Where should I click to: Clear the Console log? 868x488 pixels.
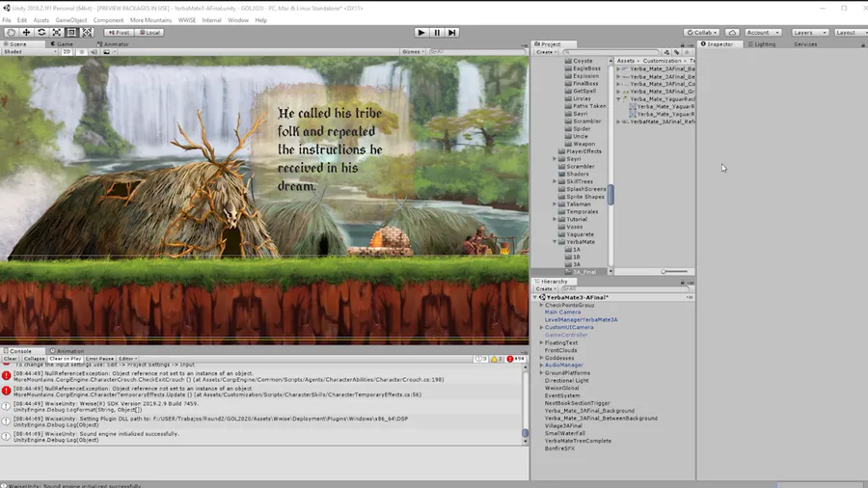coord(10,359)
